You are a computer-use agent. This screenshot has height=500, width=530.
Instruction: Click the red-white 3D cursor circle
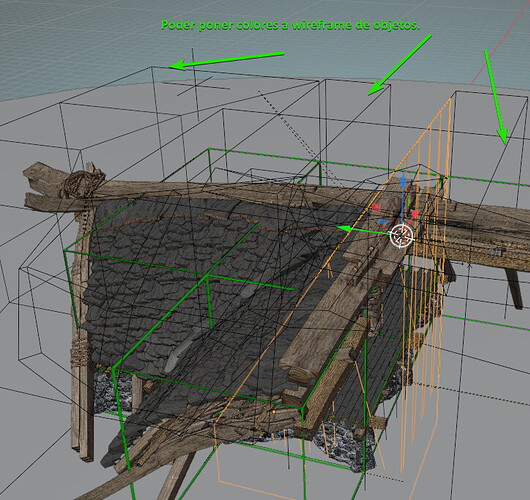click(x=401, y=236)
